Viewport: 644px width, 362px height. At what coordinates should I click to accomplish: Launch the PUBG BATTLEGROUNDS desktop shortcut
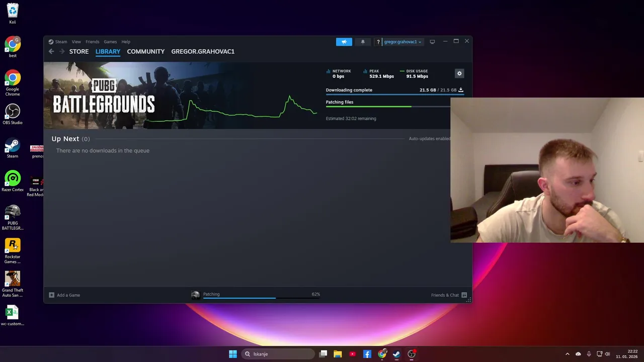(13, 218)
